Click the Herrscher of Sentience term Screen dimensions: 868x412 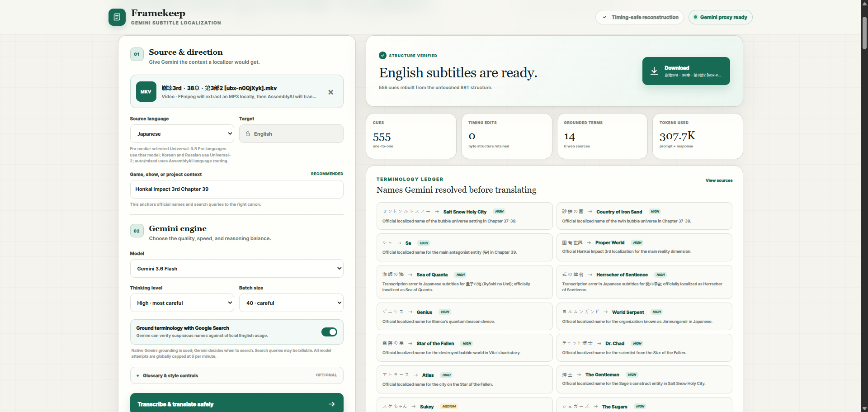point(622,275)
